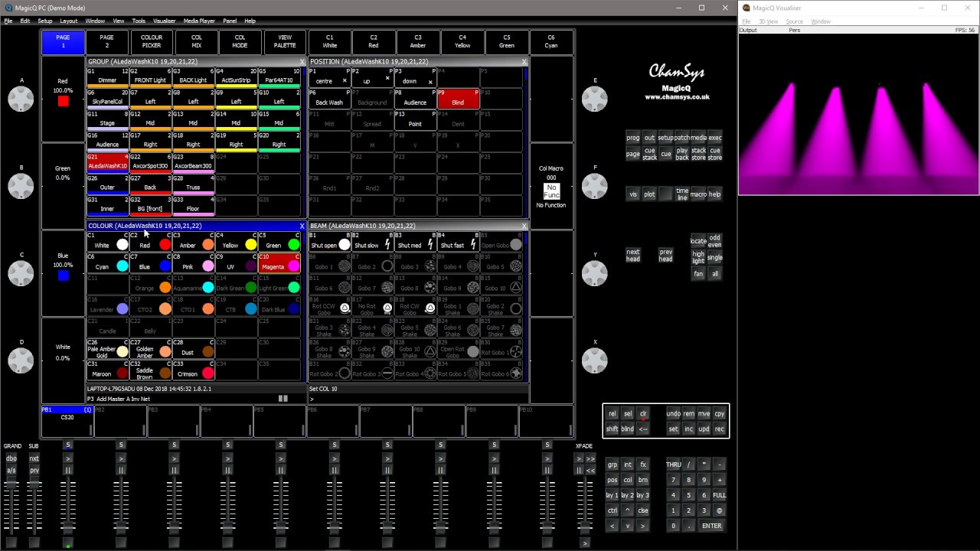Toggle the VIEW PALETTE soft button

coord(285,41)
